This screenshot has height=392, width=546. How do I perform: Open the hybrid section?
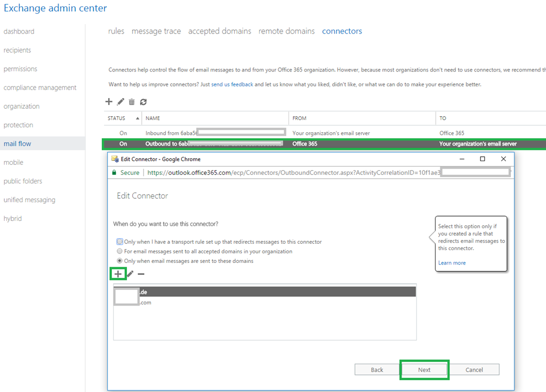point(13,219)
